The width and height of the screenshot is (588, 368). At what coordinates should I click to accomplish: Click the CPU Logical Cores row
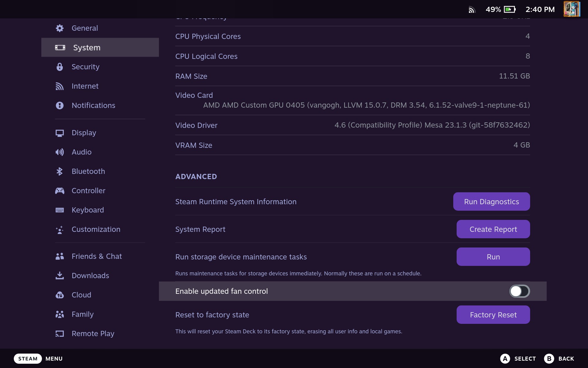(352, 56)
